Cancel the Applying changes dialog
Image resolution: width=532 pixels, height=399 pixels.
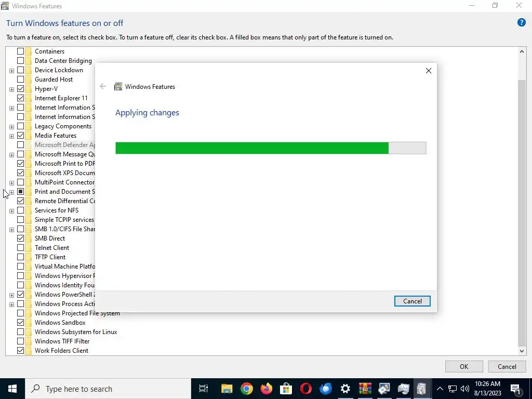click(412, 301)
